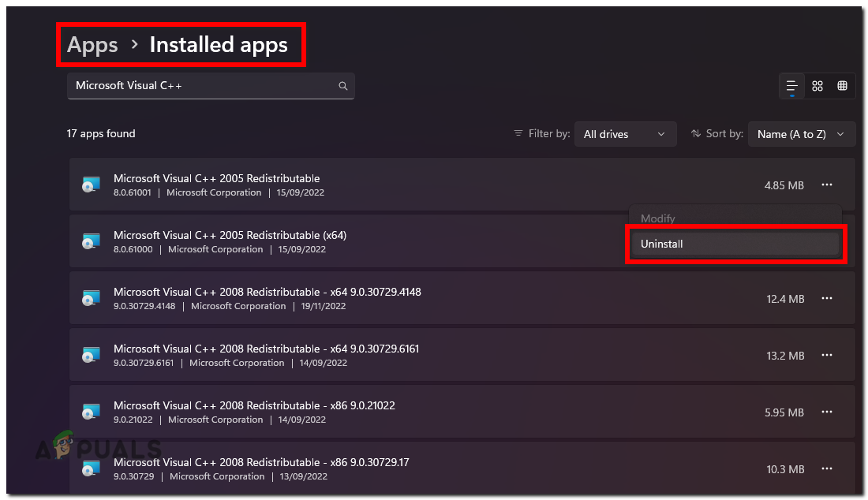Click the app icon of 2008 x86 9.0.21022
Viewport: 868px width, 500px height.
pyautogui.click(x=91, y=412)
